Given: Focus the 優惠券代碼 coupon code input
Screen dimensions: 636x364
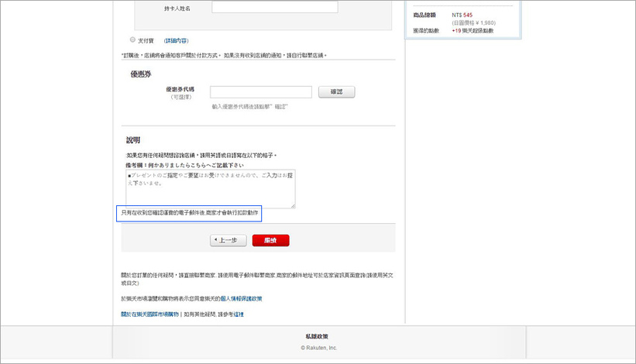Looking at the screenshot, I should pos(260,92).
